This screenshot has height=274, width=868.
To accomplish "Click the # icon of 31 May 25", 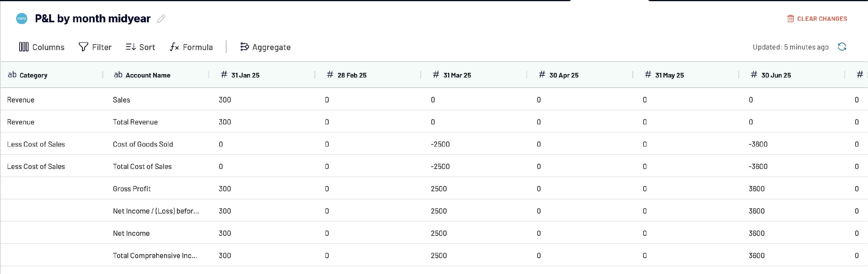I will [x=648, y=74].
